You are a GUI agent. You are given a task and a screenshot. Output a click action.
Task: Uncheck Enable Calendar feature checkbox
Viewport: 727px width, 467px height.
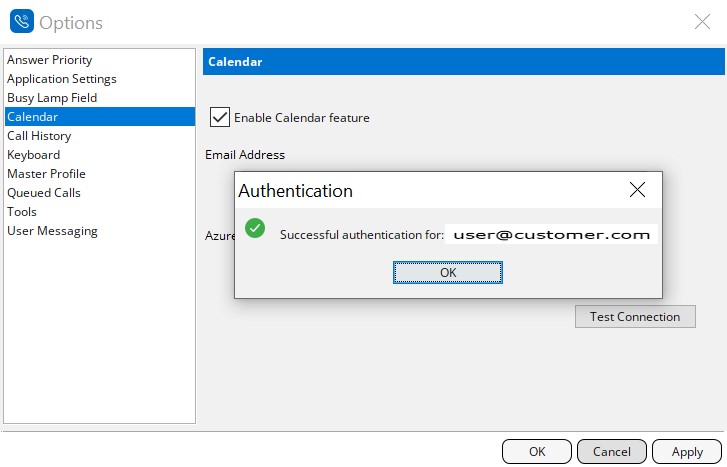coord(220,117)
